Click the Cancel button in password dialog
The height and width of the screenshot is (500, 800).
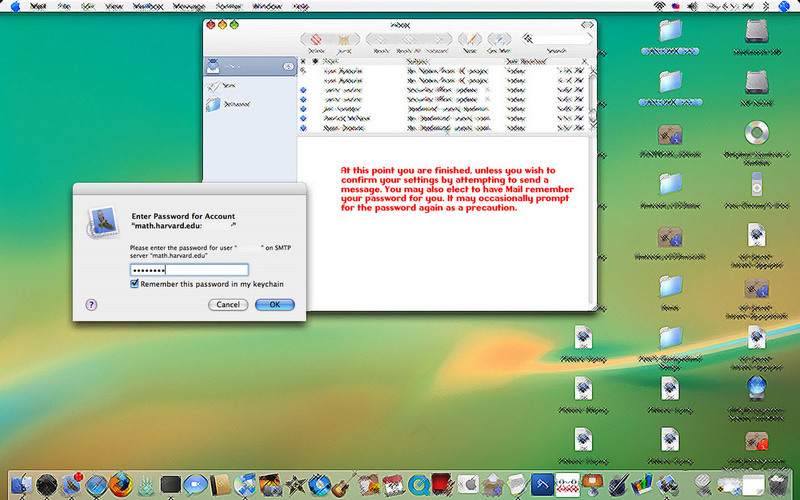click(x=228, y=304)
